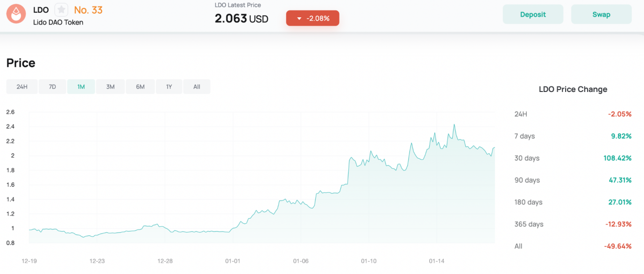Select the All chart range tab
The height and width of the screenshot is (274, 644).
pyautogui.click(x=197, y=87)
